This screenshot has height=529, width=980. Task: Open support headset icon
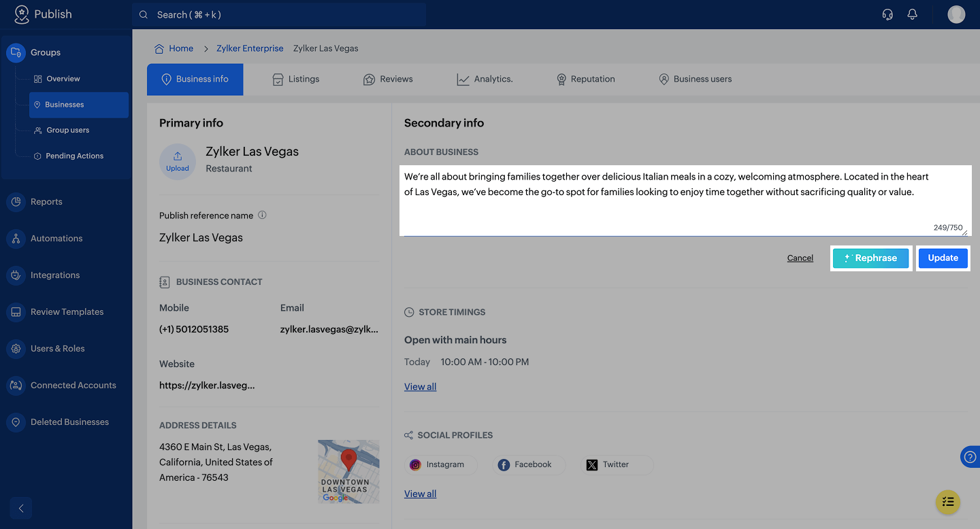click(887, 14)
